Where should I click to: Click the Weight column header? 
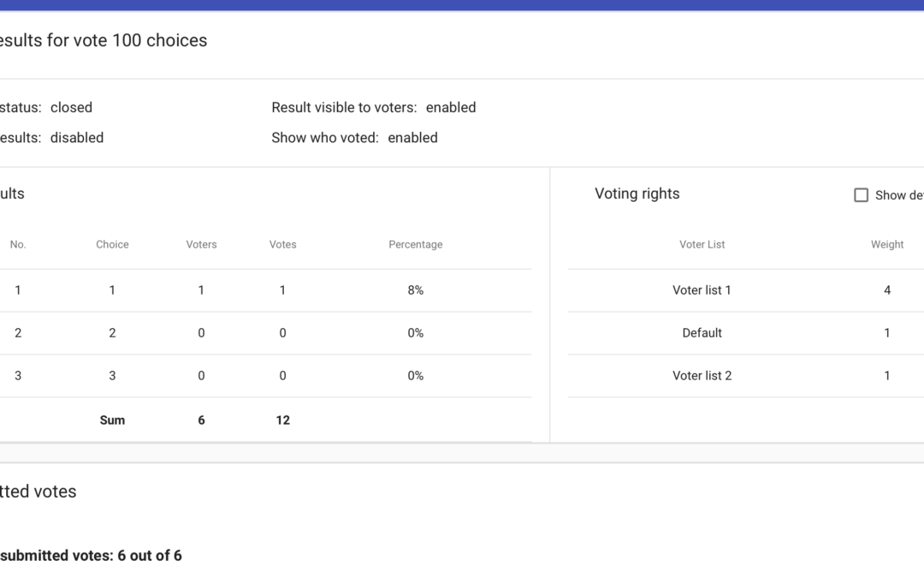(886, 244)
